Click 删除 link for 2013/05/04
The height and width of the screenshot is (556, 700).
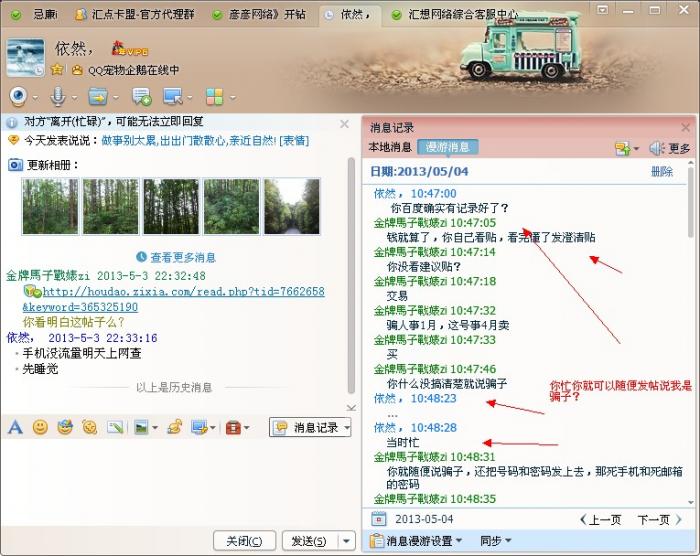coord(662,171)
